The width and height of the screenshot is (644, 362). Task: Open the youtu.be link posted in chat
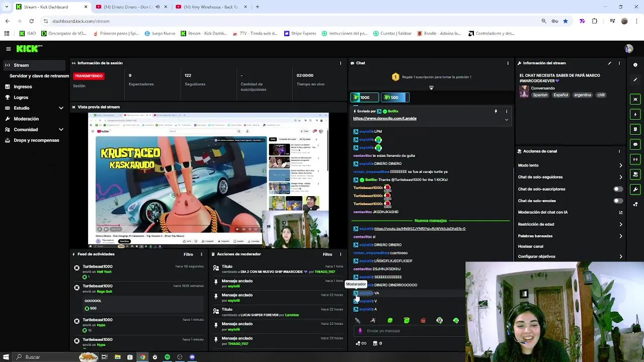pyautogui.click(x=420, y=229)
